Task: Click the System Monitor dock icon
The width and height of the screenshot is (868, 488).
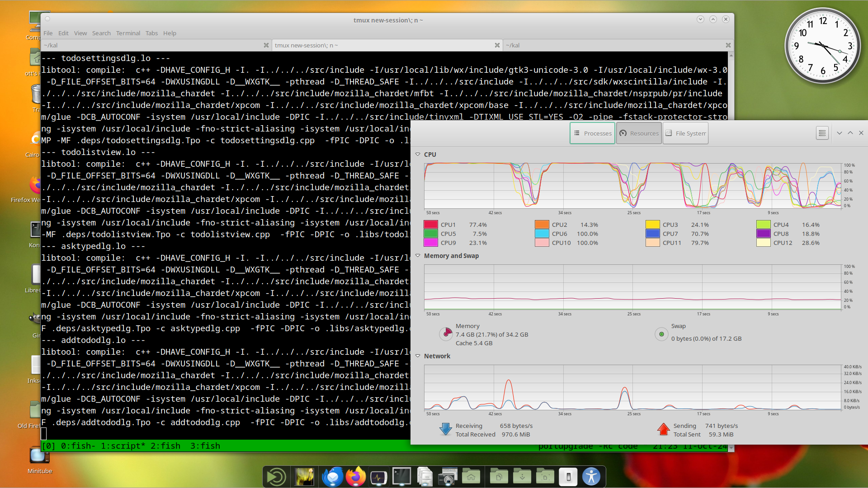Action: click(x=378, y=477)
